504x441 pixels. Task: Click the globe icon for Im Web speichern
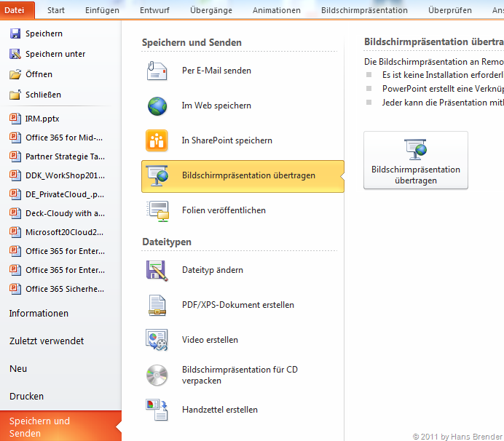[x=157, y=106]
